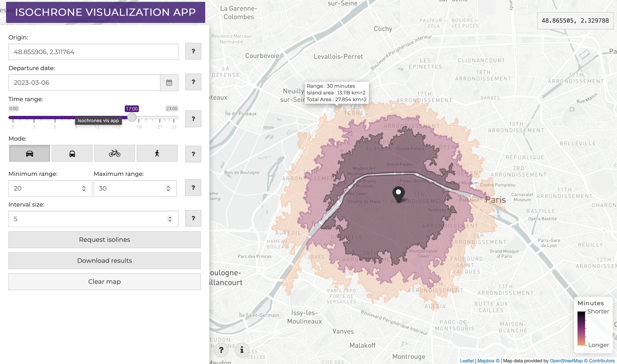
Task: Click the time range slider handle at 17:00
Action: click(x=132, y=117)
